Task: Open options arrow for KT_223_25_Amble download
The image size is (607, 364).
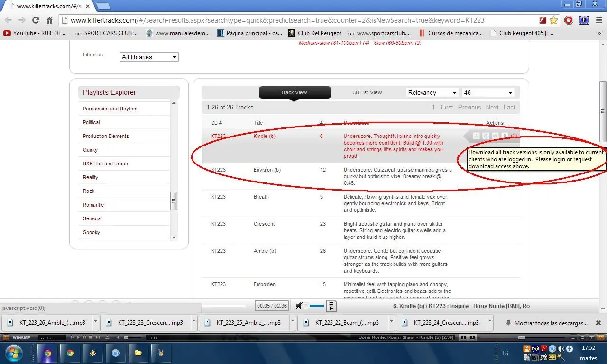Action: (293, 322)
